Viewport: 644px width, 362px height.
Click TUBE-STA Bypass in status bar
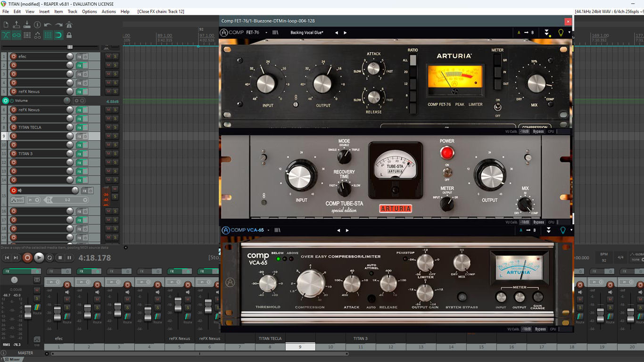(538, 222)
